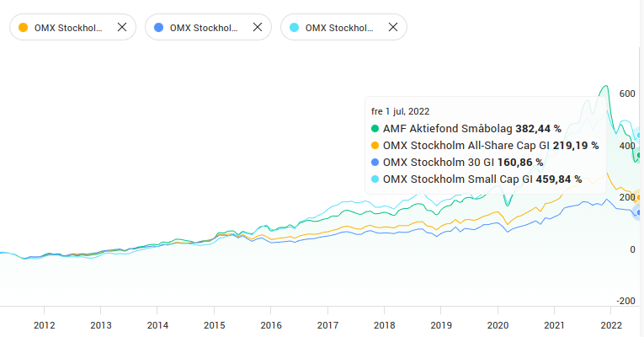
Task: Remove the cyan-dot OMX Stockholm chip via X
Action: pos(393,27)
